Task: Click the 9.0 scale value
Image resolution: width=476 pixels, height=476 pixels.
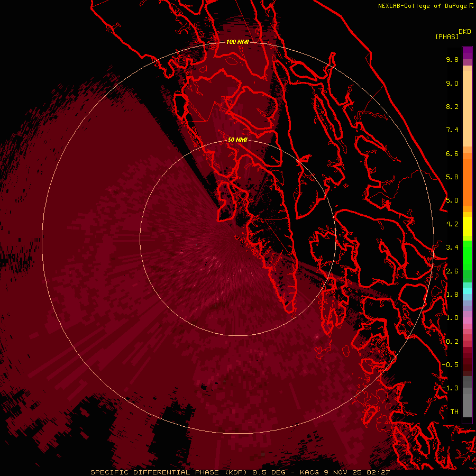Action: [x=452, y=83]
